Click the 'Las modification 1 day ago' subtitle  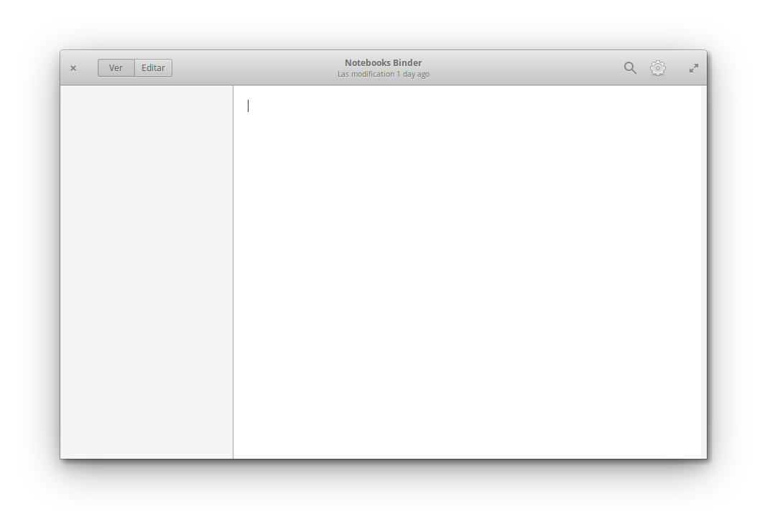click(x=383, y=74)
